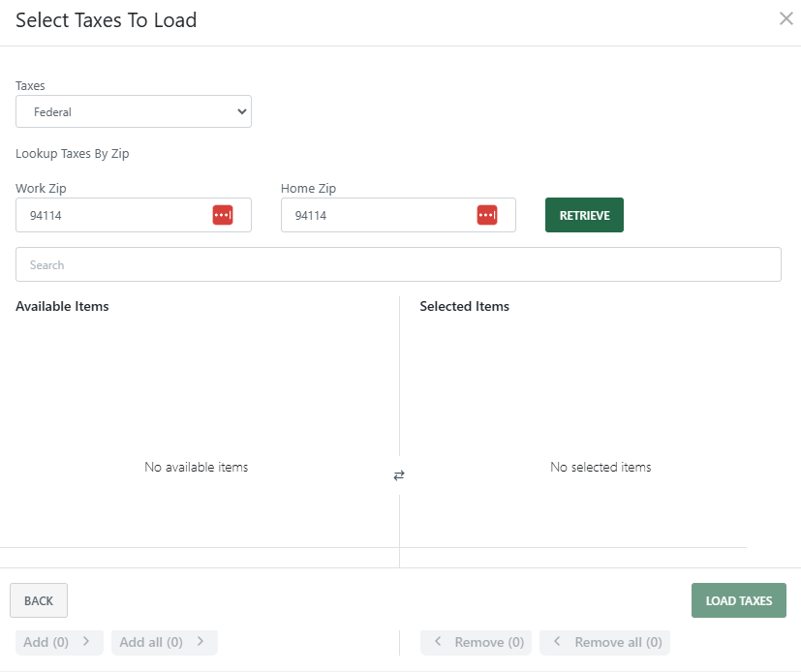Click the Work Zip label
801x672 pixels.
[41, 188]
